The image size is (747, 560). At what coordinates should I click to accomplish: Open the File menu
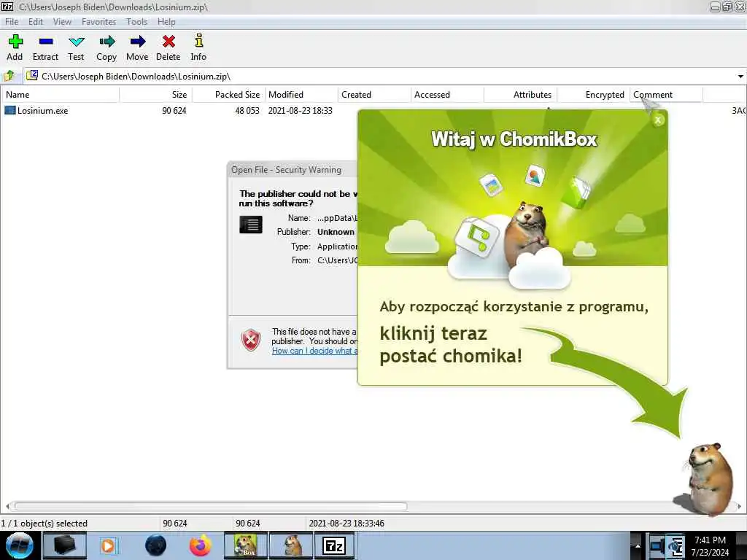(12, 22)
